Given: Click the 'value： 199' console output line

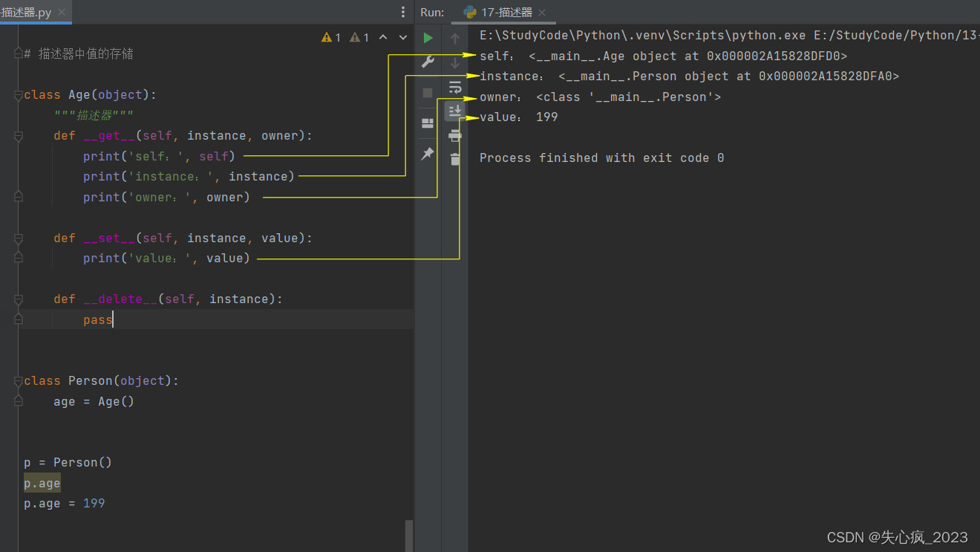Looking at the screenshot, I should (x=518, y=117).
